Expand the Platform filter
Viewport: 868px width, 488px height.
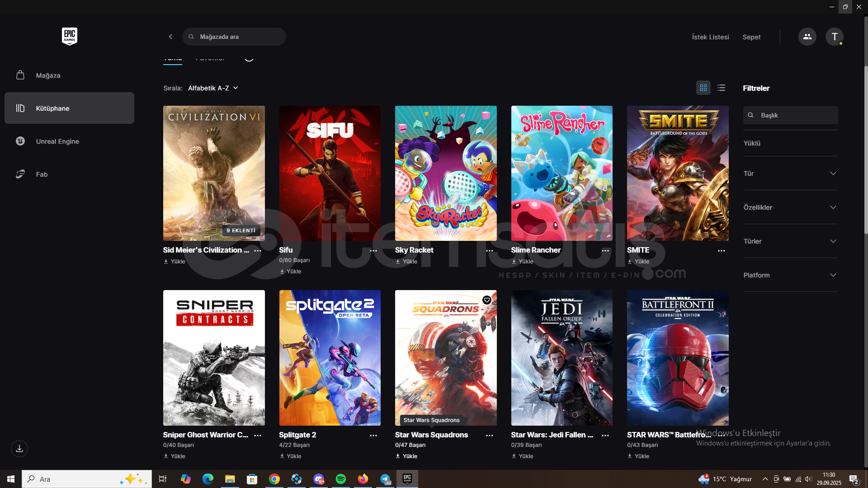[x=790, y=275]
